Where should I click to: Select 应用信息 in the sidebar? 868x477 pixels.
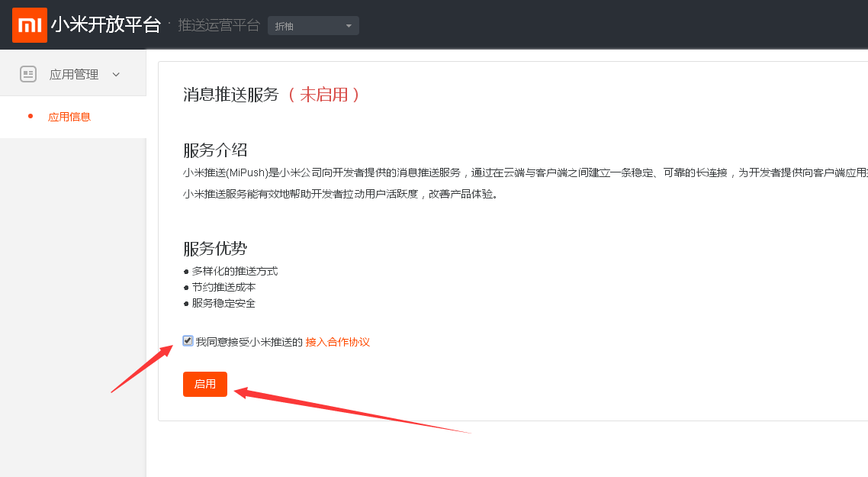pyautogui.click(x=69, y=117)
